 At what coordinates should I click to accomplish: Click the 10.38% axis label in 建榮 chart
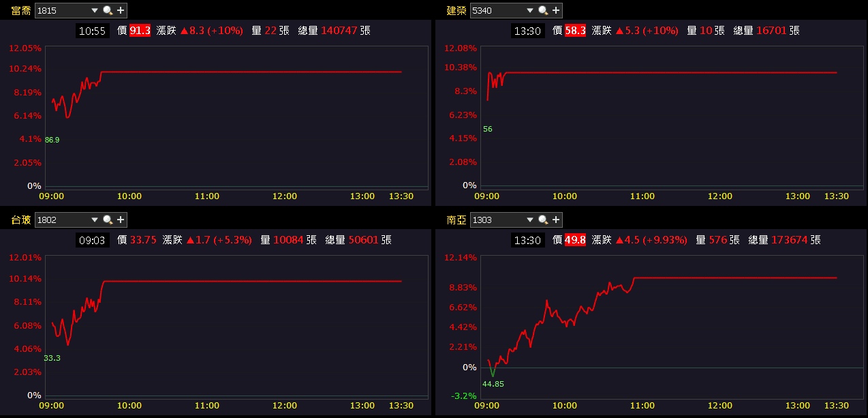[460, 67]
